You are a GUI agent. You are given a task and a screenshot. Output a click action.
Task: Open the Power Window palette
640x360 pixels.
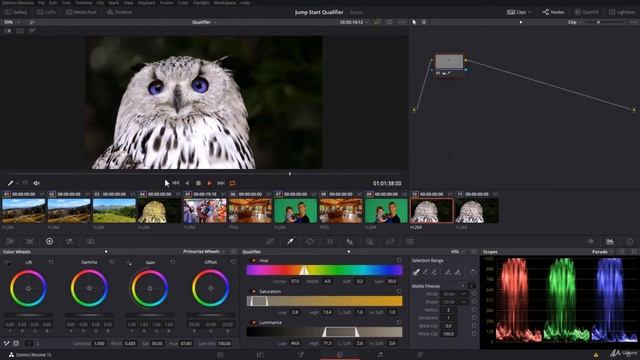pos(310,242)
